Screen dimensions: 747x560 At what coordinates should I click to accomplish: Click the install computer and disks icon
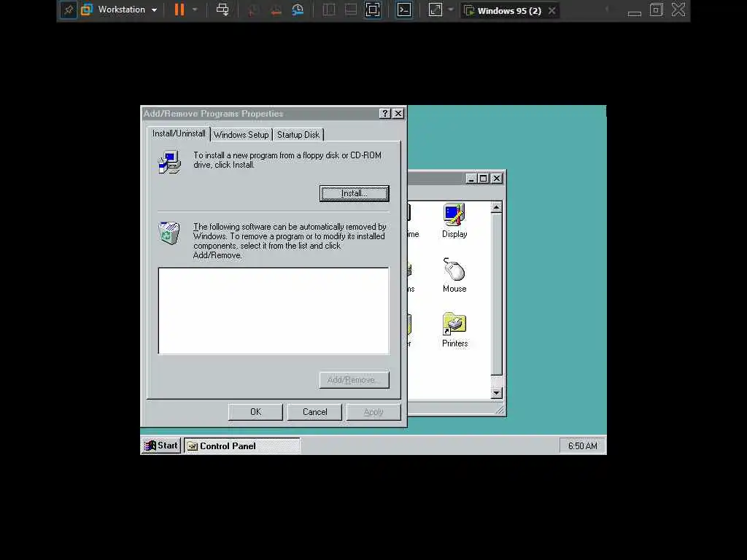[169, 162]
